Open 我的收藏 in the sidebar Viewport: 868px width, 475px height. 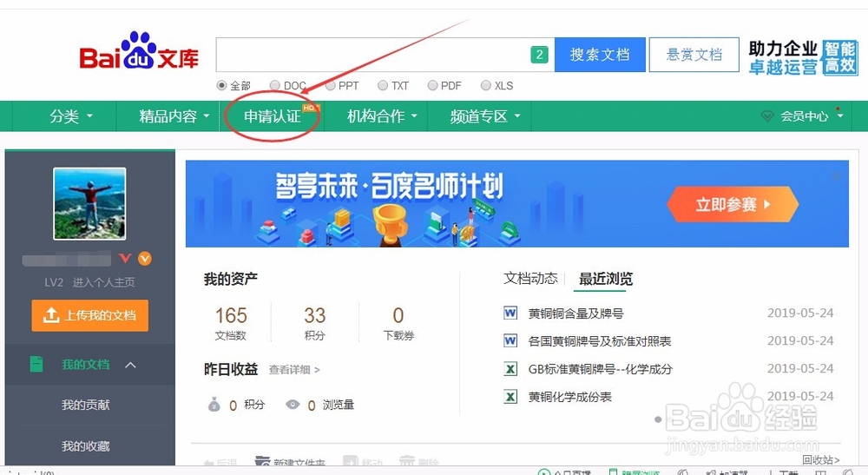pos(85,445)
